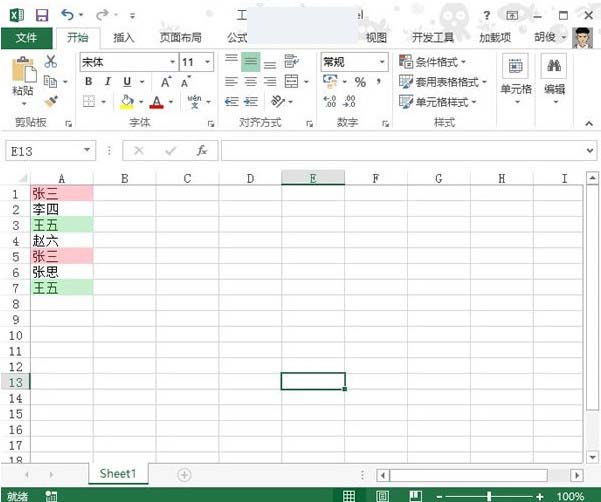Click the Copy icon in clipboard group
The width and height of the screenshot is (601, 502).
(50, 81)
